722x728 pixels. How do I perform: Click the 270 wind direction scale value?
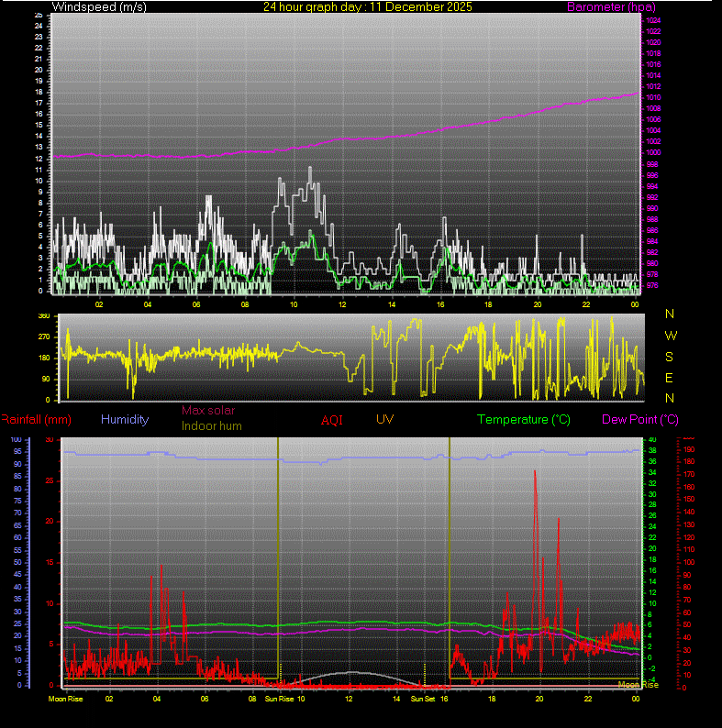pos(44,337)
